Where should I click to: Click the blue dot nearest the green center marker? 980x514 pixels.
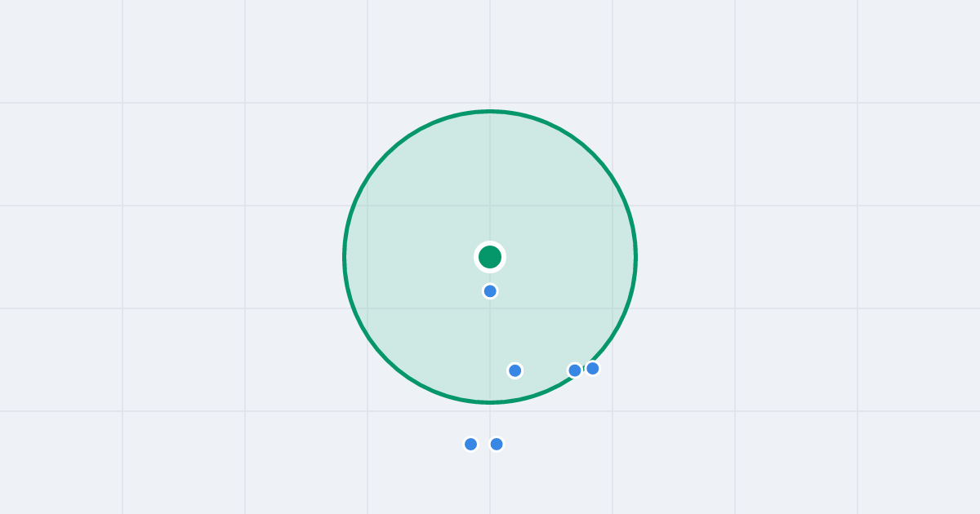click(490, 291)
